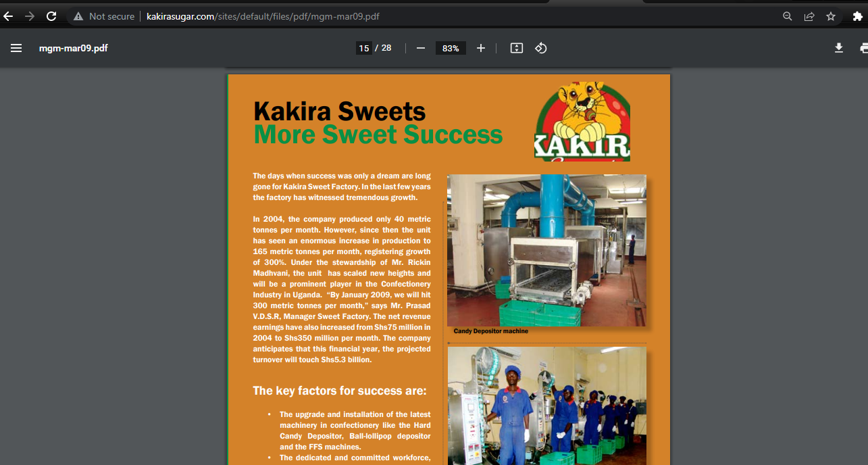Share this page from the address bar
Image resolution: width=868 pixels, height=465 pixels.
click(x=809, y=16)
